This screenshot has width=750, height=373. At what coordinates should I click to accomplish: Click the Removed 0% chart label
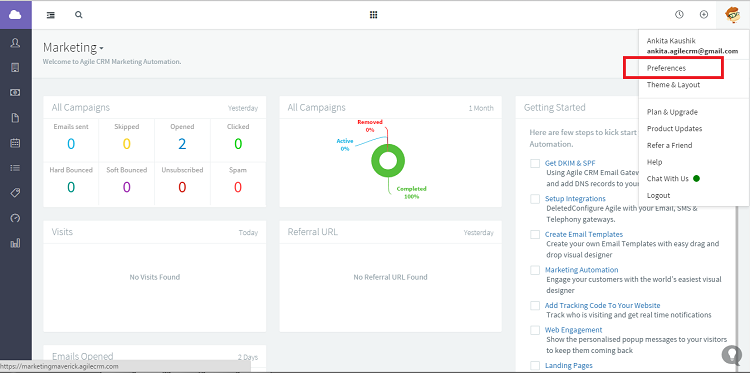click(x=370, y=126)
